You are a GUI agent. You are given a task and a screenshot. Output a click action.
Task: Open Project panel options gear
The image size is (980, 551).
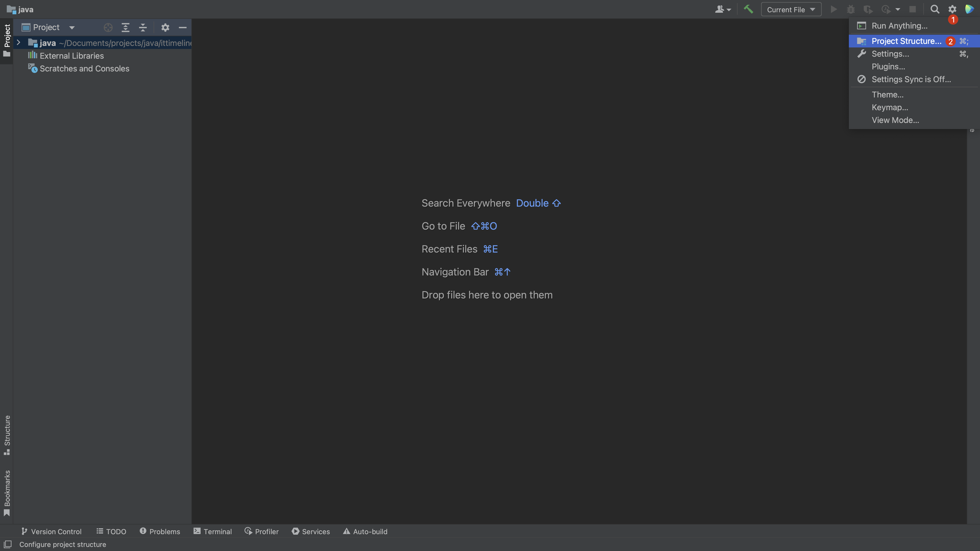[x=165, y=27]
